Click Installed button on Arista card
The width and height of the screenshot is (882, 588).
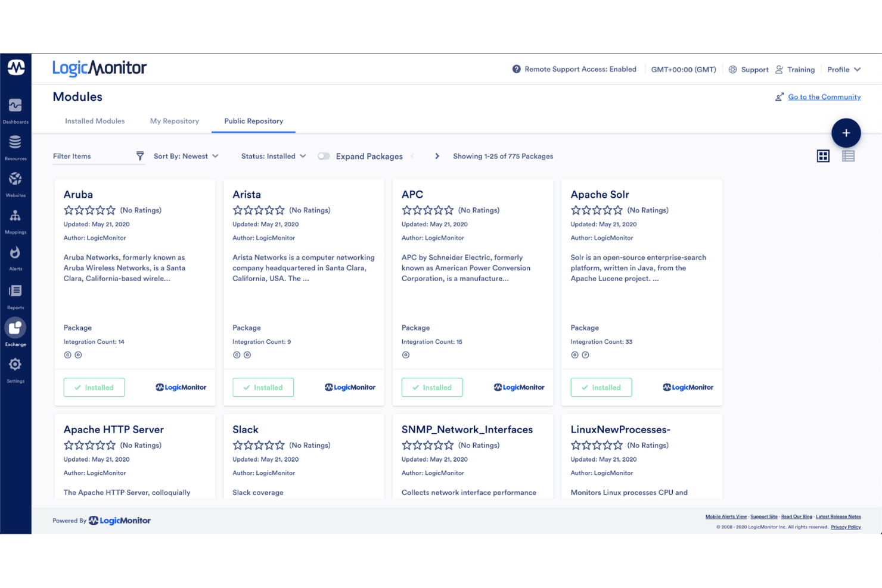[263, 387]
